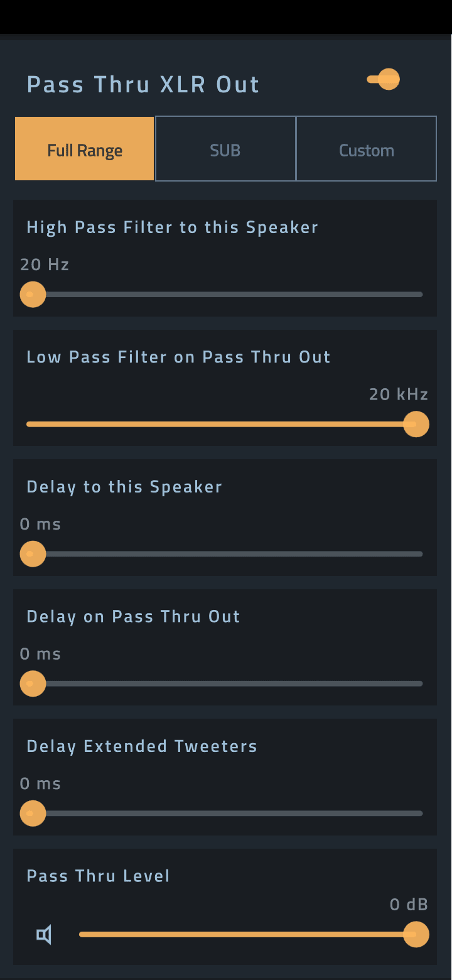The height and width of the screenshot is (980, 452).
Task: Click the Delay Extended Tweeters slider handle
Action: (33, 814)
